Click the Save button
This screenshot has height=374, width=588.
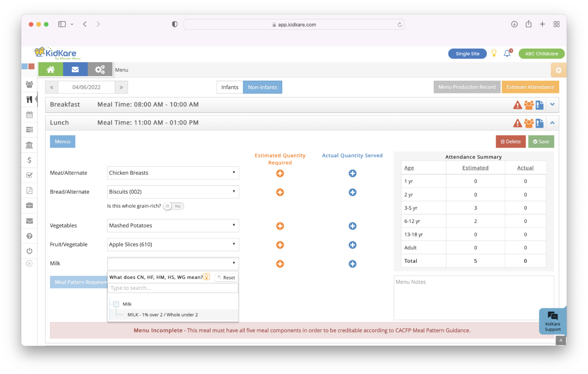pos(541,142)
